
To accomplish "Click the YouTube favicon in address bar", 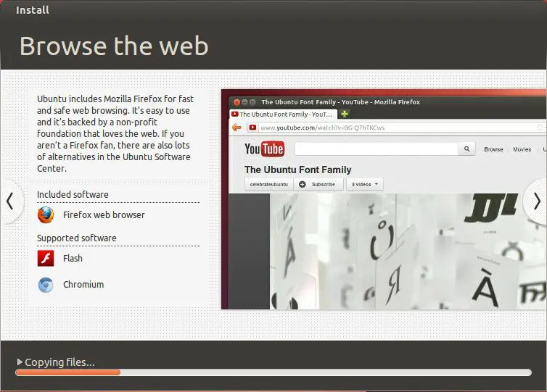I will point(252,128).
